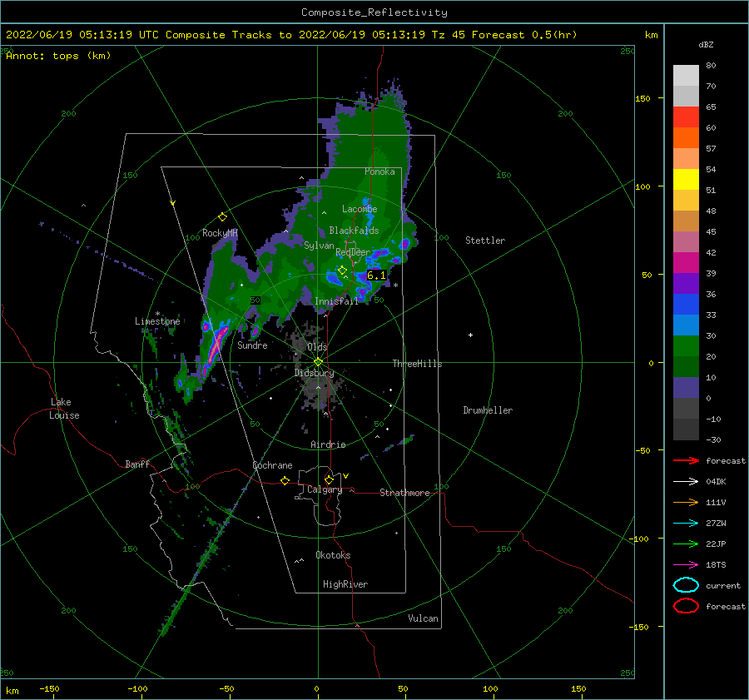Pick the light blue 30-33 dBZ swatch
Image resolution: width=749 pixels, height=700 pixels.
(686, 325)
